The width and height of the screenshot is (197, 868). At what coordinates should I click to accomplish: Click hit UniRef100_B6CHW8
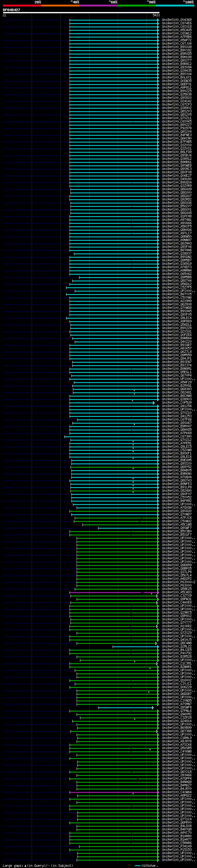click(176, 396)
